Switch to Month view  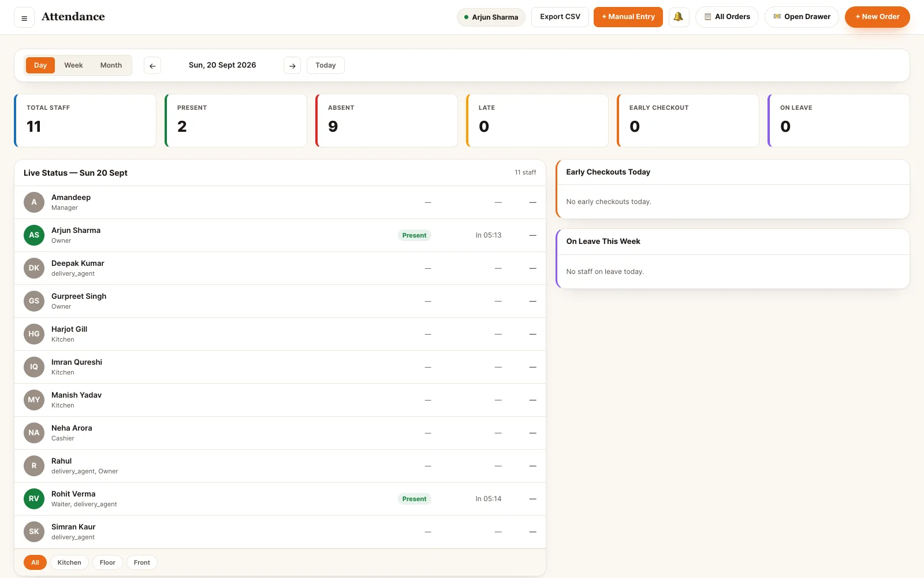pos(111,65)
